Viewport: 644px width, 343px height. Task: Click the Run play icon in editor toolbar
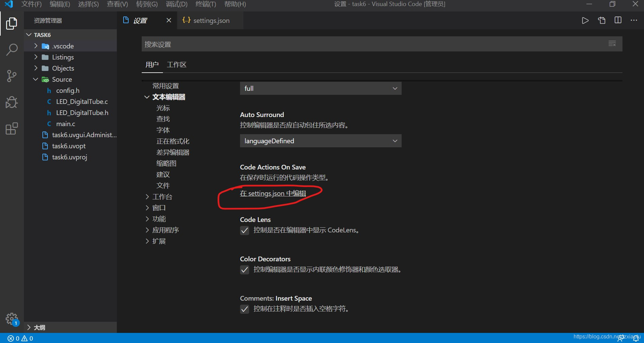[x=585, y=21]
